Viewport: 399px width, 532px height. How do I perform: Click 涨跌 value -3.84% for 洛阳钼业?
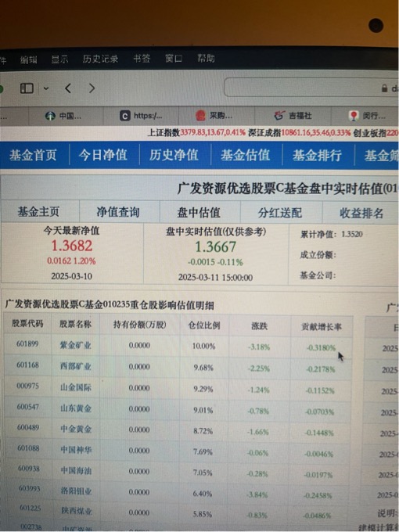pyautogui.click(x=258, y=494)
